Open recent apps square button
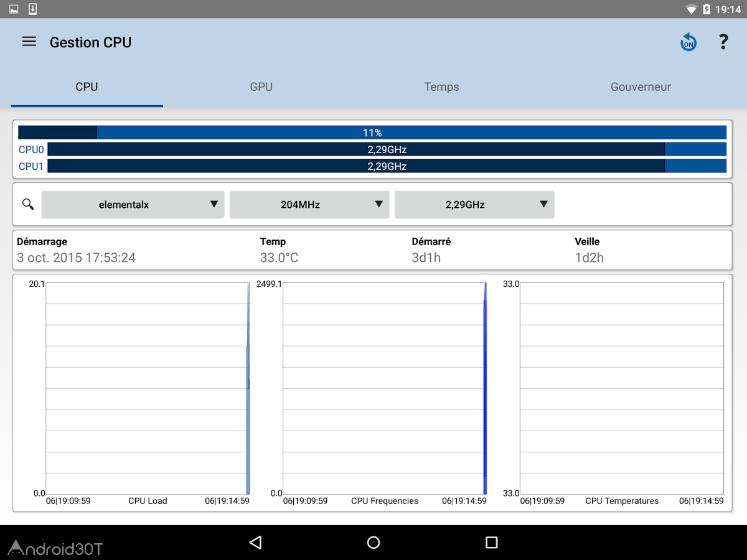Viewport: 747px width, 560px height. pos(492,543)
